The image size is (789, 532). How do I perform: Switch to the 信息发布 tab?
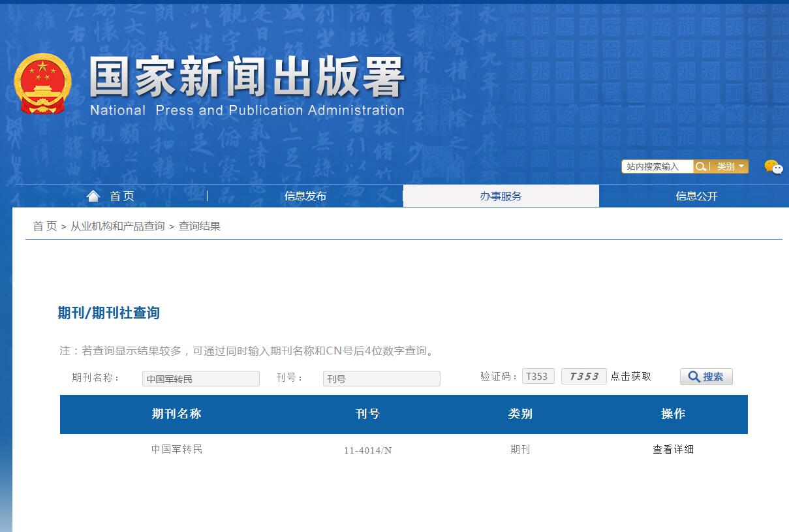point(304,195)
